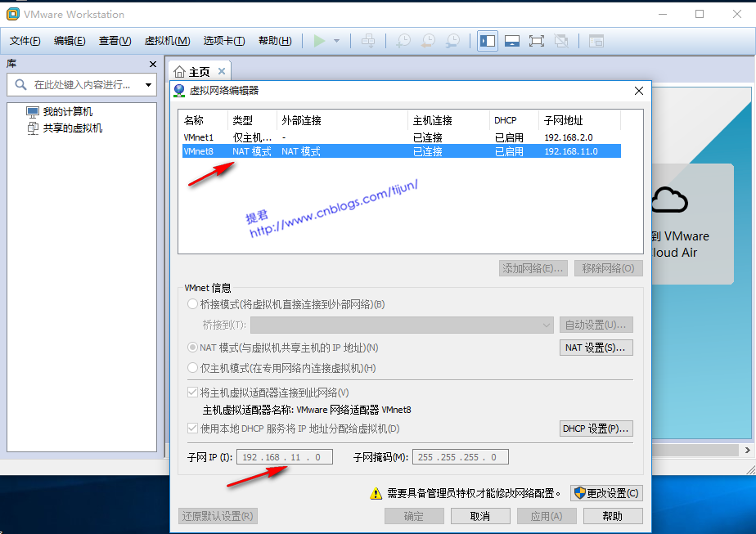The height and width of the screenshot is (534, 756).
Task: Click the unity mode toolbar icon
Action: click(560, 41)
